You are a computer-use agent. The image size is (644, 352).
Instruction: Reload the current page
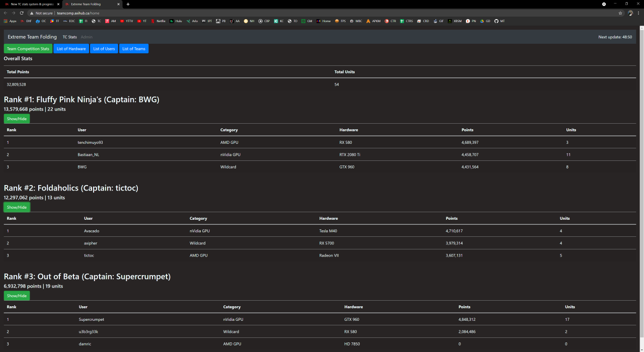pos(22,13)
